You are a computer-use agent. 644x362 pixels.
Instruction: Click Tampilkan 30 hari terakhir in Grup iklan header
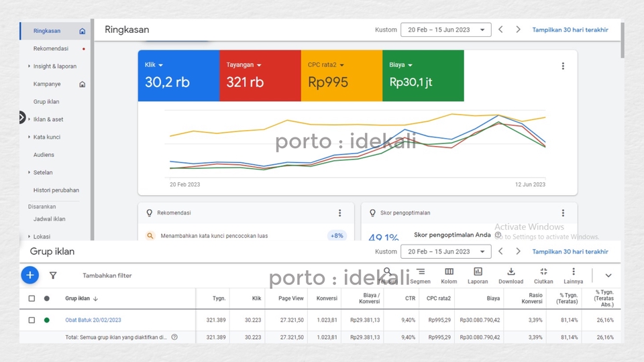tap(570, 251)
